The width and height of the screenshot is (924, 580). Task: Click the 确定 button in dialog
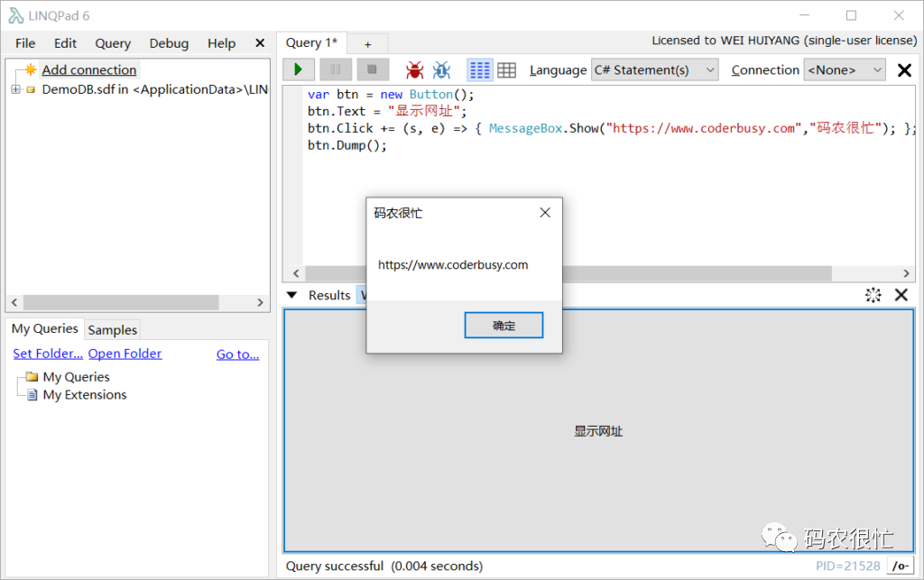click(504, 325)
